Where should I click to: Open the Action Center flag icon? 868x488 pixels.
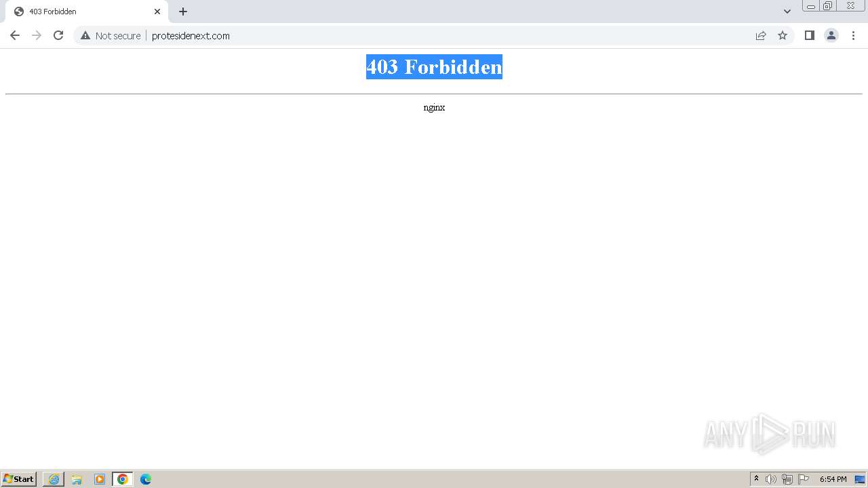click(x=804, y=479)
